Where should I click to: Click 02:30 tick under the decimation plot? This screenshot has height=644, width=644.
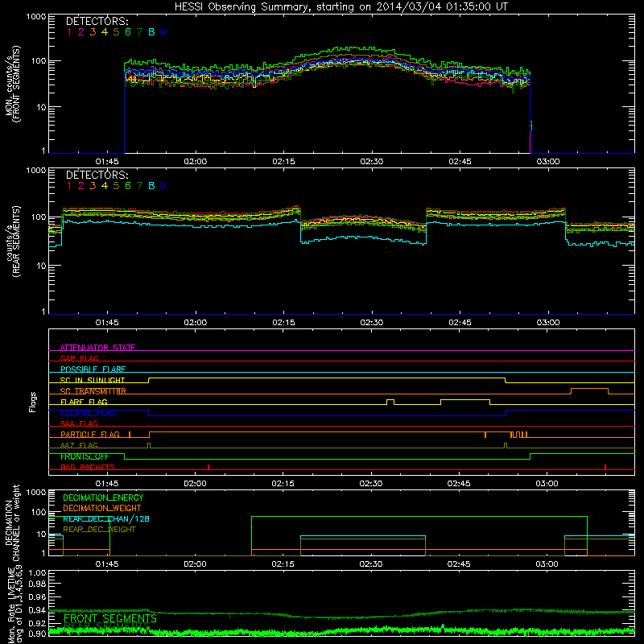pos(371,564)
